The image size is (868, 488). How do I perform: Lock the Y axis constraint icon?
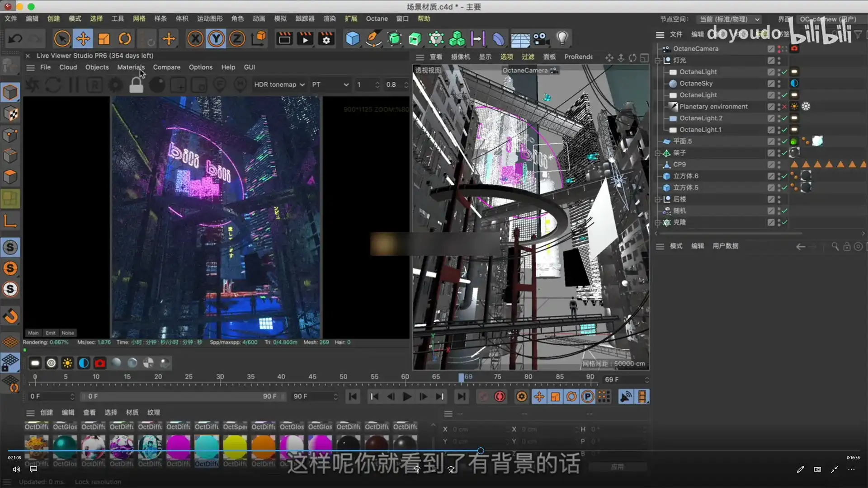pyautogui.click(x=216, y=39)
